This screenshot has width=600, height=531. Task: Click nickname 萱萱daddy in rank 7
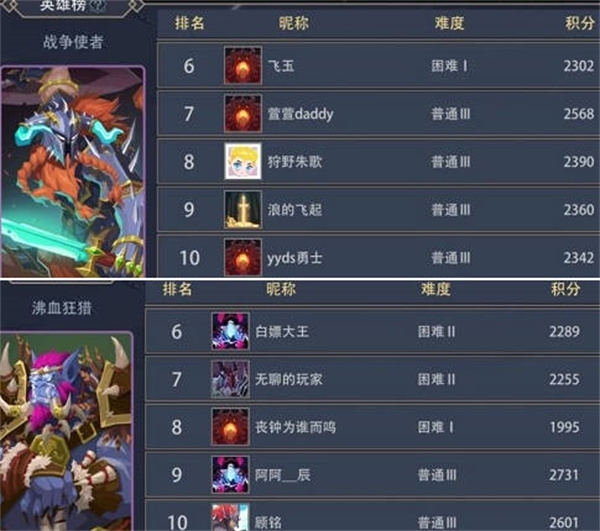[300, 114]
